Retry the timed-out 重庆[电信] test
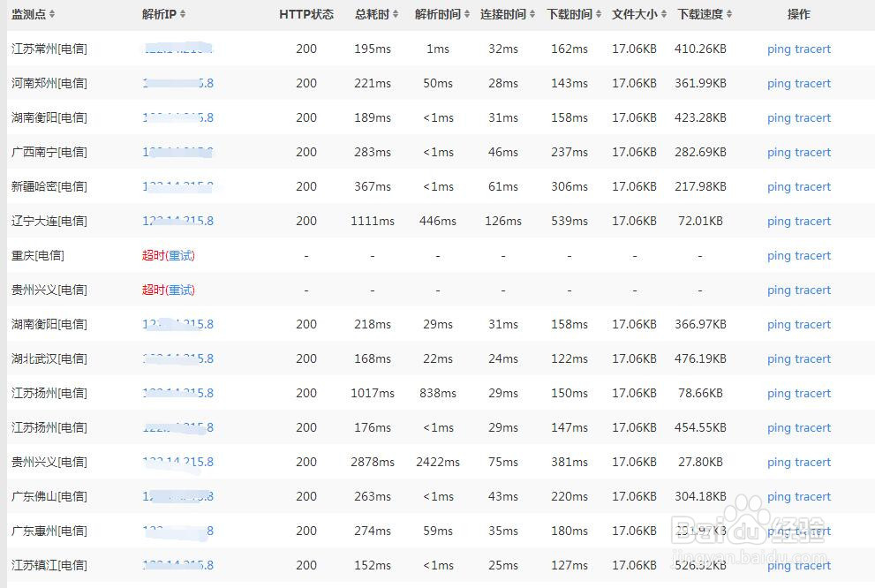This screenshot has width=875, height=588. coord(181,255)
